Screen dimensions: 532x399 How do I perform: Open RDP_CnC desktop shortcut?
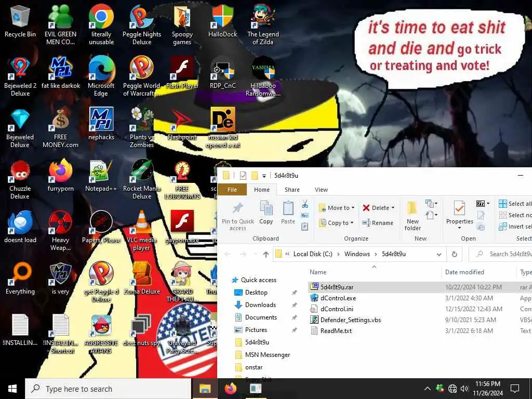click(x=222, y=73)
